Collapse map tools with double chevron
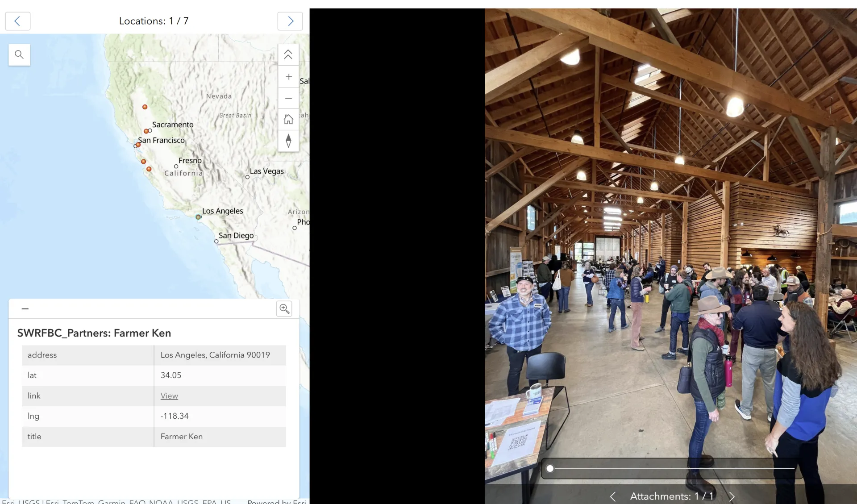 point(288,54)
